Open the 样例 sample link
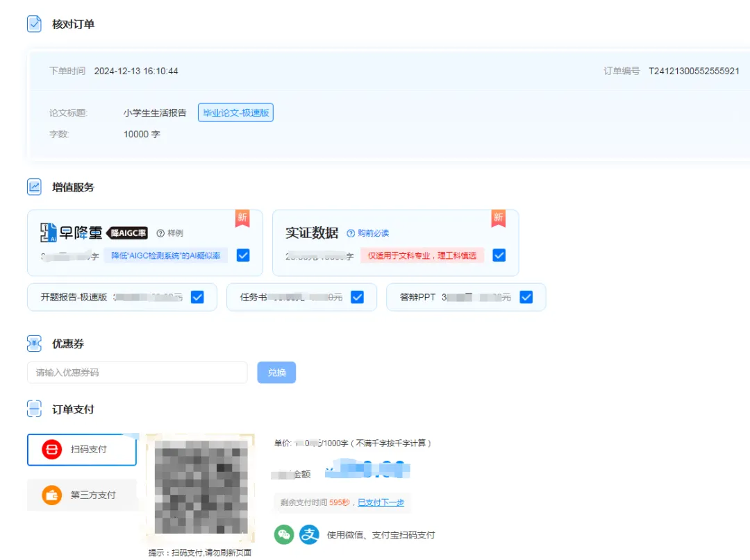Screen dimensions: 750x560 point(175,233)
